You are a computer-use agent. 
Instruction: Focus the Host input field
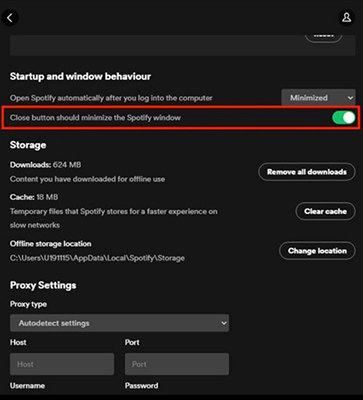[x=62, y=364]
